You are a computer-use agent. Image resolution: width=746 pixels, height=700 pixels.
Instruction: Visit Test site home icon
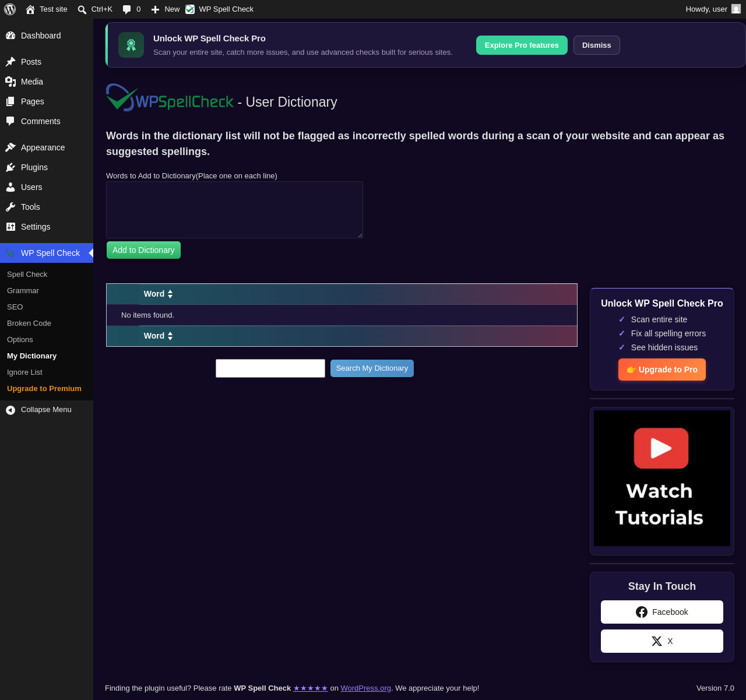click(x=30, y=9)
